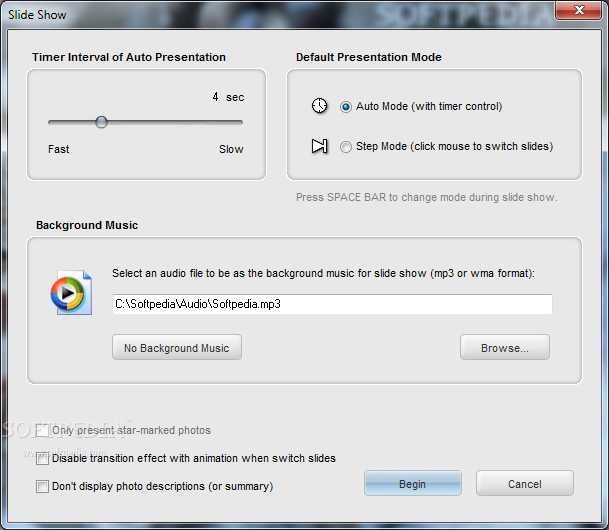609x530 pixels.
Task: Select Auto Mode radio button
Action: (x=346, y=107)
